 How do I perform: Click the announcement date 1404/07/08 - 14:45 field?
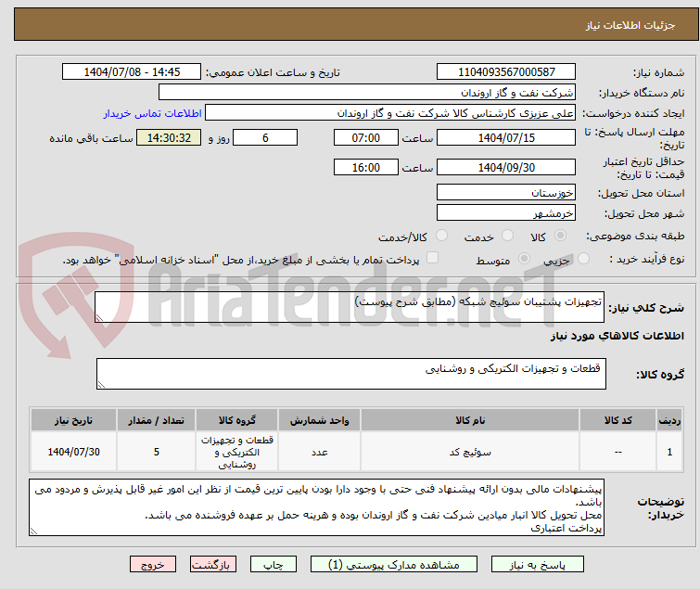132,72
